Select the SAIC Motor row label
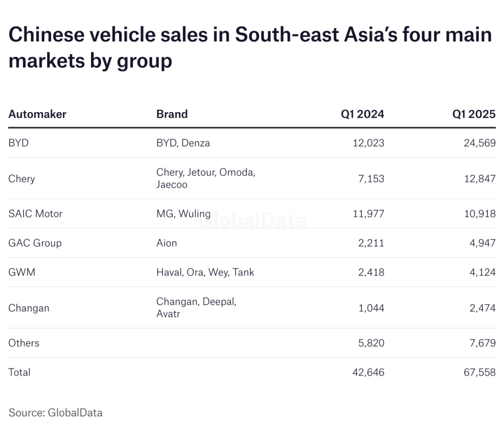 tap(35, 214)
